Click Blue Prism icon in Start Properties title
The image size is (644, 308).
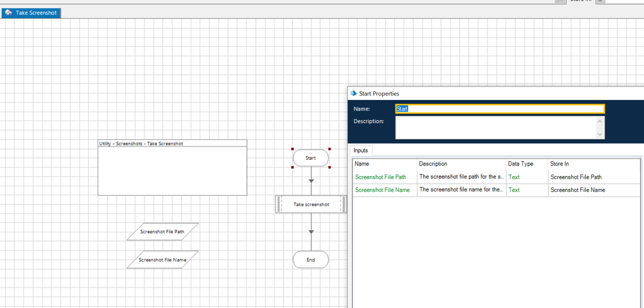tap(353, 93)
